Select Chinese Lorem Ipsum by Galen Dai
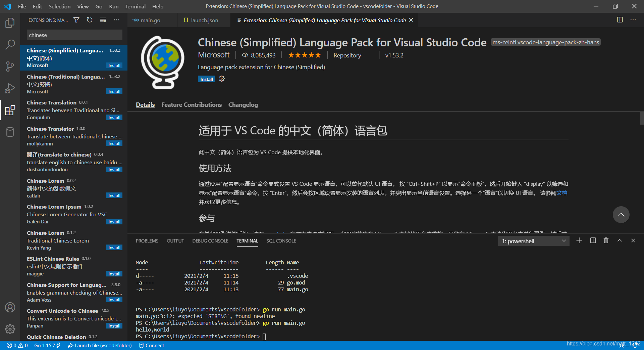Viewport: 644px width, 350px height. (74, 214)
